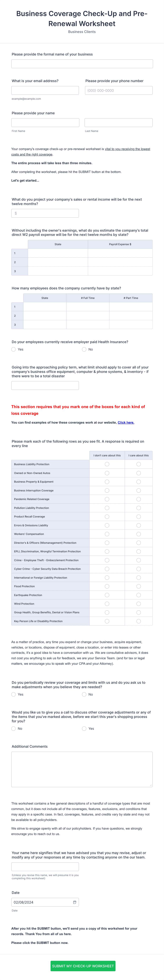Open the coverage examples 'Click here' link
Viewport: 164px width, 980px height.
coord(126,422)
